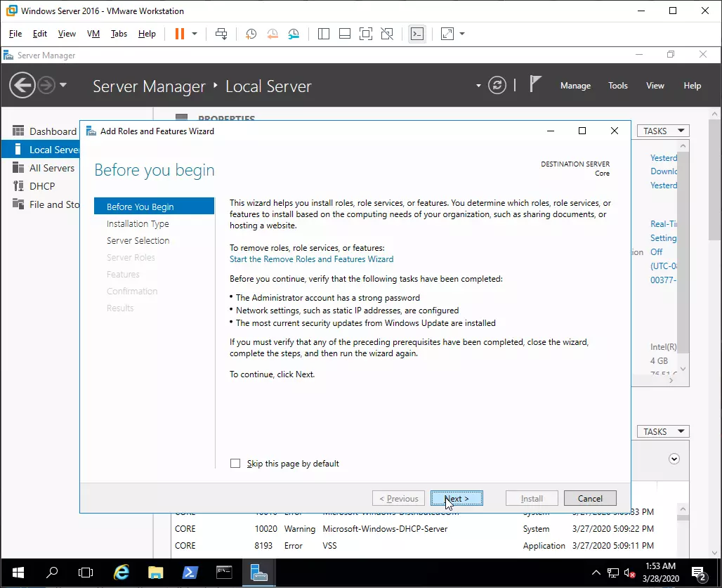Viewport: 722px width, 588px height.
Task: Show the VMware console view
Action: point(417,34)
